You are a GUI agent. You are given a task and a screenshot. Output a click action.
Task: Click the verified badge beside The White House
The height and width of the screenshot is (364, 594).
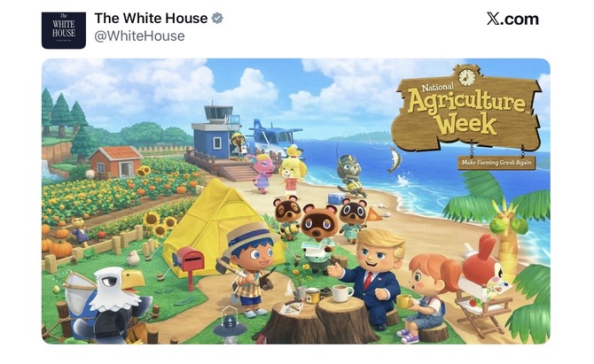pyautogui.click(x=217, y=19)
